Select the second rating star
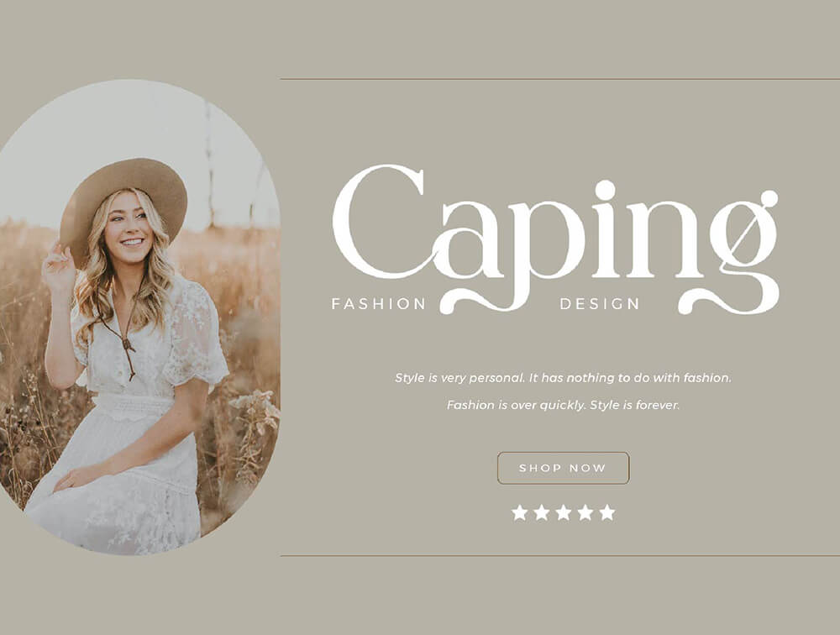 click(542, 512)
